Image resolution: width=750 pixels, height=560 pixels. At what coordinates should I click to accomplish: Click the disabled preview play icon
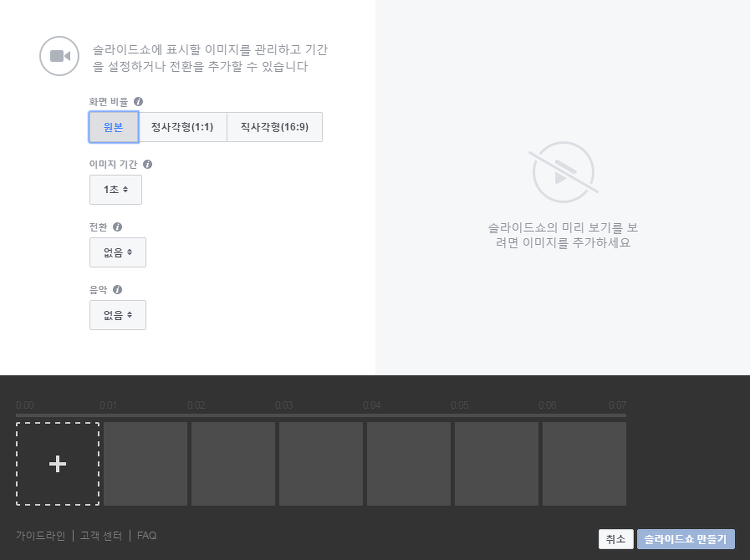coord(563,172)
